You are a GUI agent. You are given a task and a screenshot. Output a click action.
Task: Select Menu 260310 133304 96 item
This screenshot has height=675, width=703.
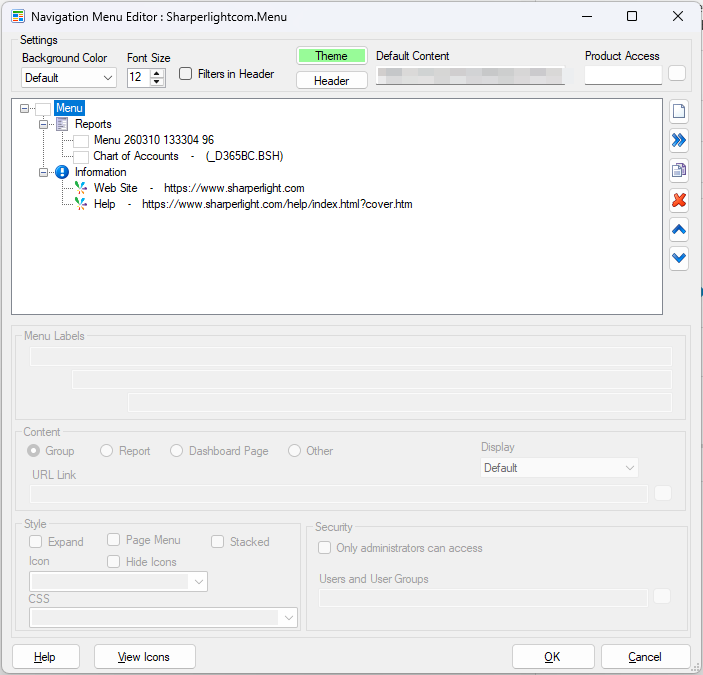154,140
